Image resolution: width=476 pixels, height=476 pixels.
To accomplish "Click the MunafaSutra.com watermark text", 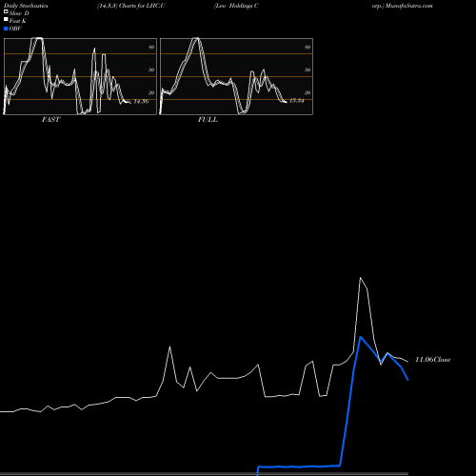I will pyautogui.click(x=409, y=6).
